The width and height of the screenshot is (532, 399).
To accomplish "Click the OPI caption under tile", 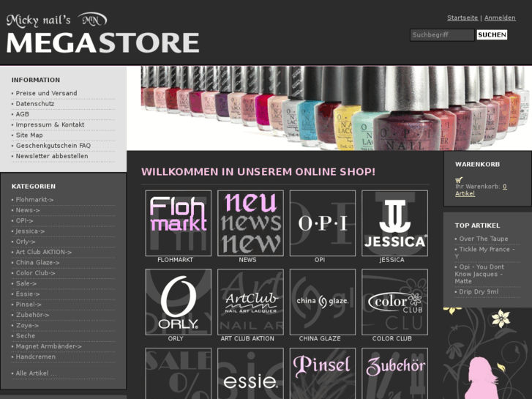I will pos(320,260).
